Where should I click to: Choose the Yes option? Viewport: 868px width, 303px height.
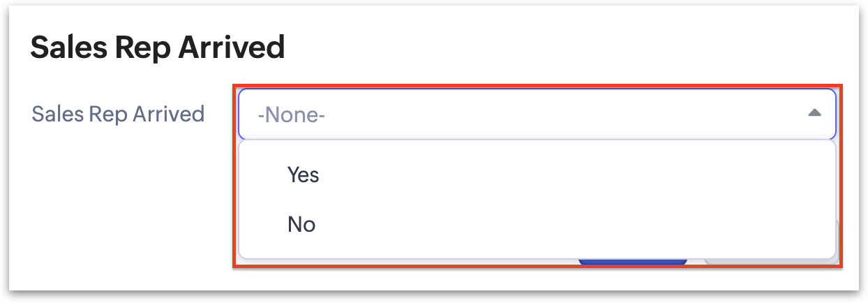pos(303,175)
